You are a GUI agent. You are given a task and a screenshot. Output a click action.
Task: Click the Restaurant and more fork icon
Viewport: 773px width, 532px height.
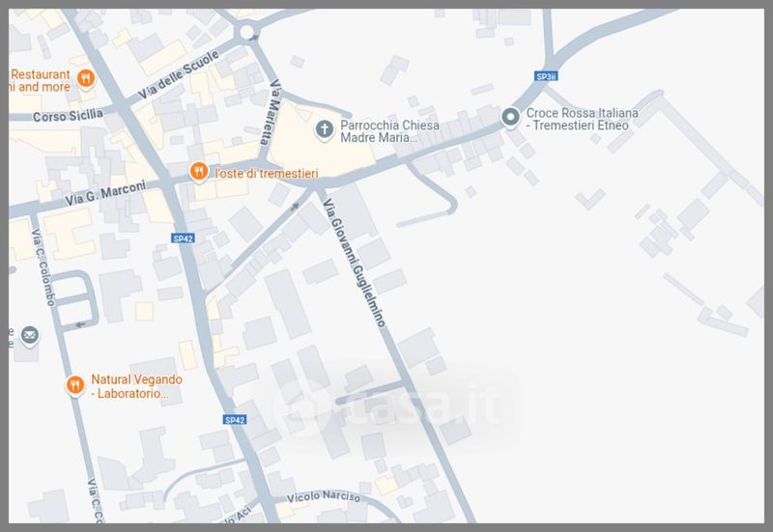pos(86,79)
